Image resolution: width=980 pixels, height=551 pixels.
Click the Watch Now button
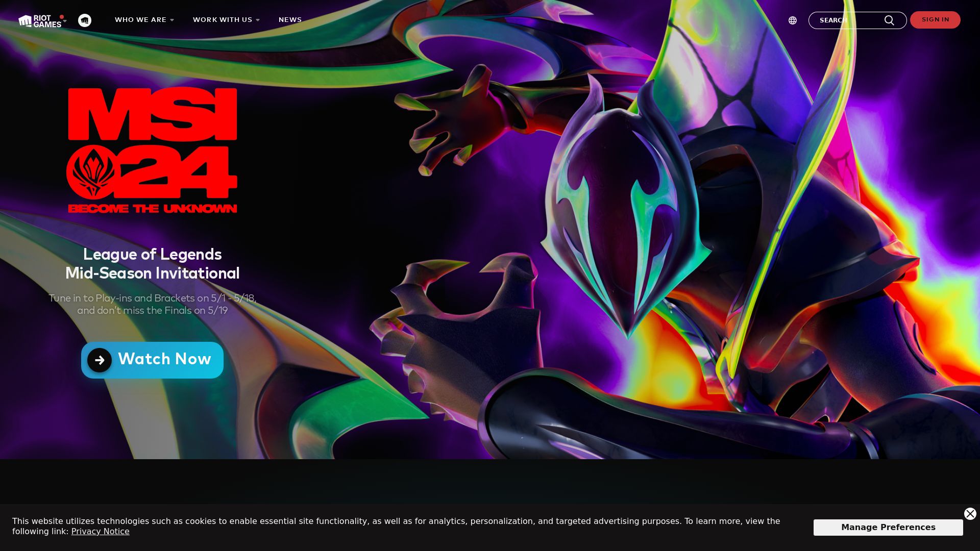tap(164, 360)
